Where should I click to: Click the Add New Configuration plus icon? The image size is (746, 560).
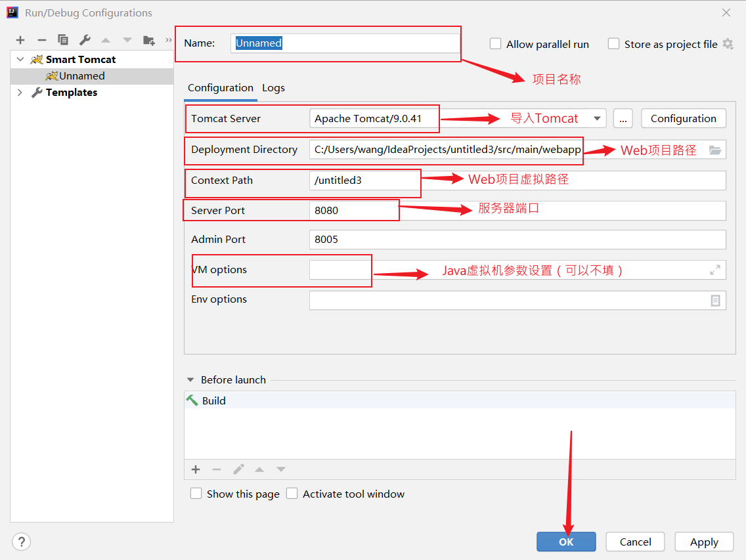click(20, 40)
